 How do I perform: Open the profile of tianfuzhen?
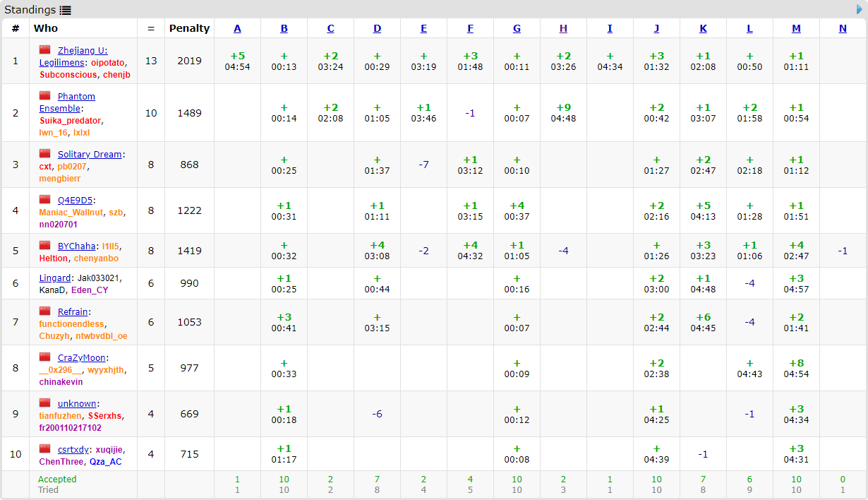[x=60, y=416]
